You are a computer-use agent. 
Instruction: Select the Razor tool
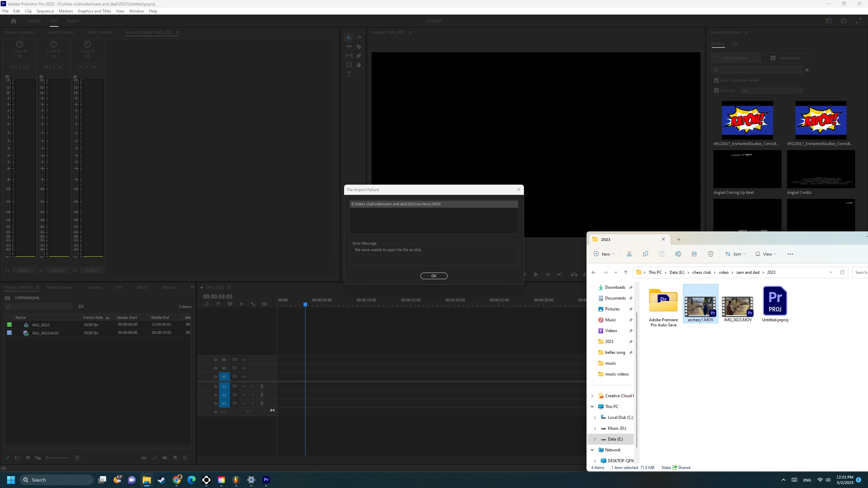(x=359, y=47)
